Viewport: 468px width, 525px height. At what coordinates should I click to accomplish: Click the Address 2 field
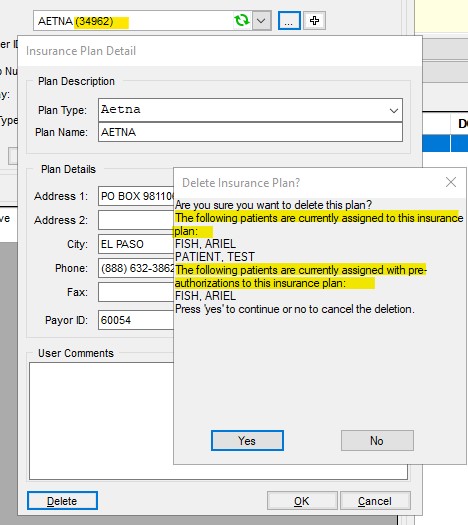pos(136,220)
